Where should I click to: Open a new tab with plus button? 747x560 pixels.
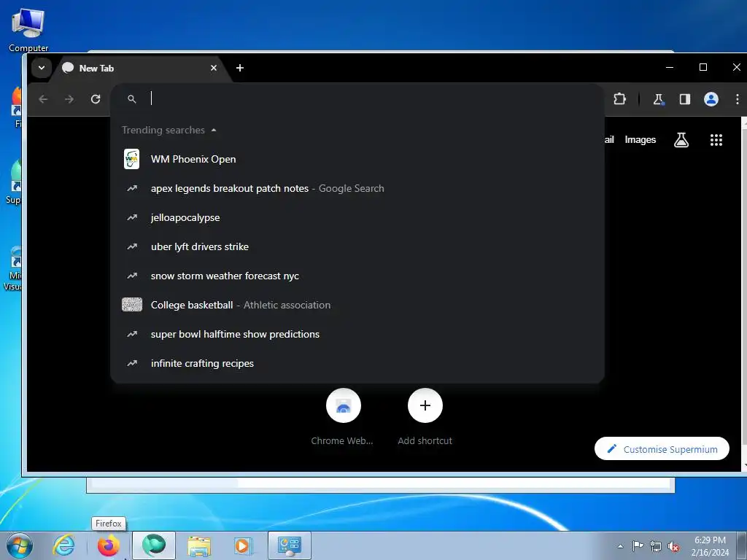(x=239, y=68)
